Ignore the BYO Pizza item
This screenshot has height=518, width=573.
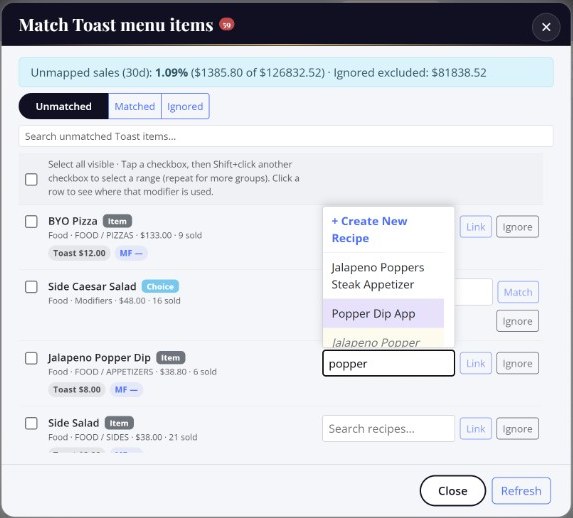[x=517, y=227]
